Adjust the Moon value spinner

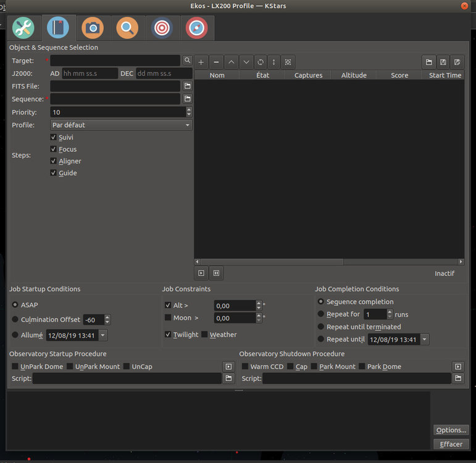(x=258, y=318)
